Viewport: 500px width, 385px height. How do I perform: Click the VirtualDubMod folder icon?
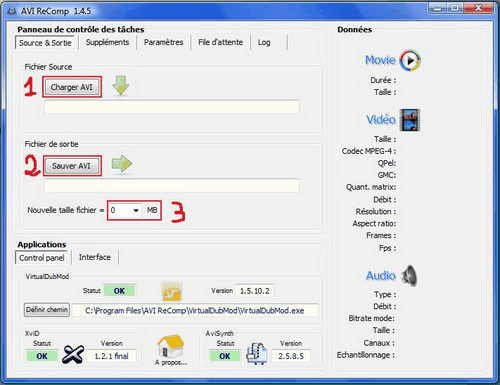[x=172, y=291]
